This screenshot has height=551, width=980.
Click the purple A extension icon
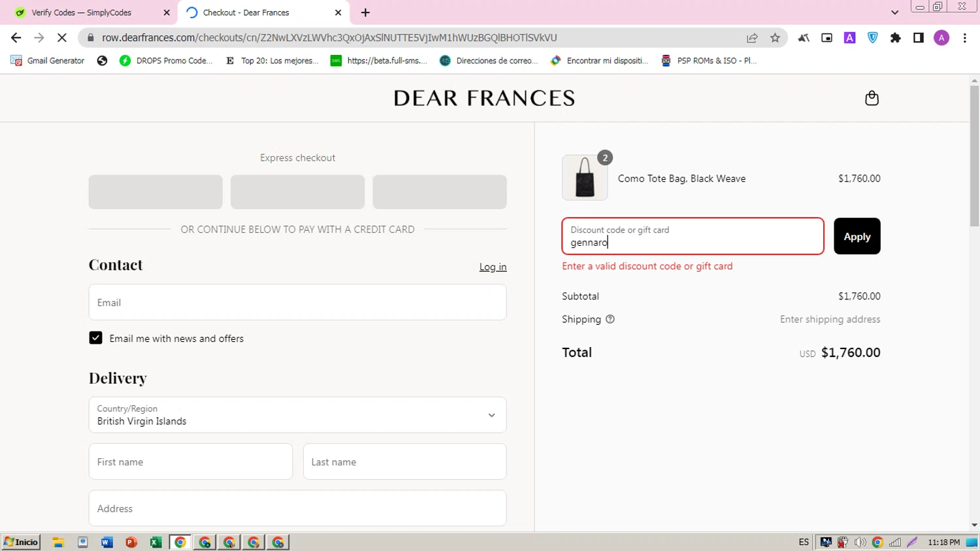tap(849, 38)
